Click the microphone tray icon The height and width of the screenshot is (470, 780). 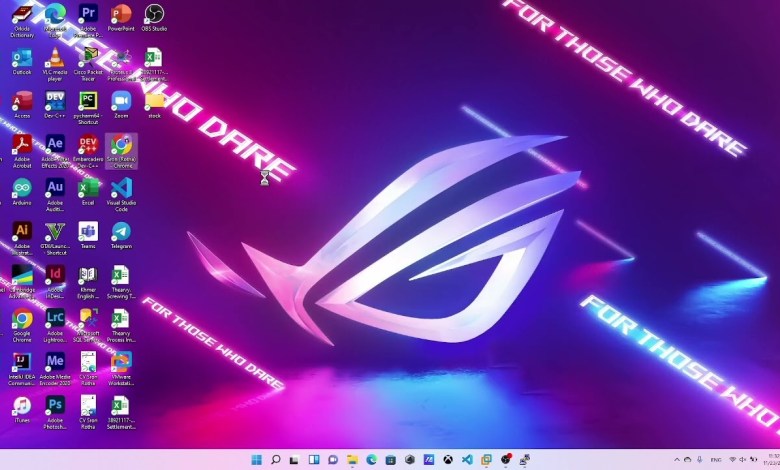699,460
